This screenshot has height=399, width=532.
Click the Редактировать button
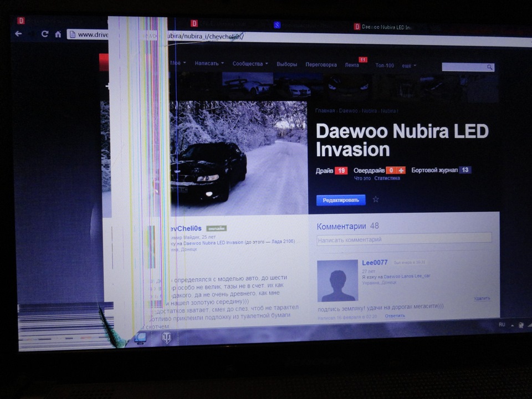[341, 200]
